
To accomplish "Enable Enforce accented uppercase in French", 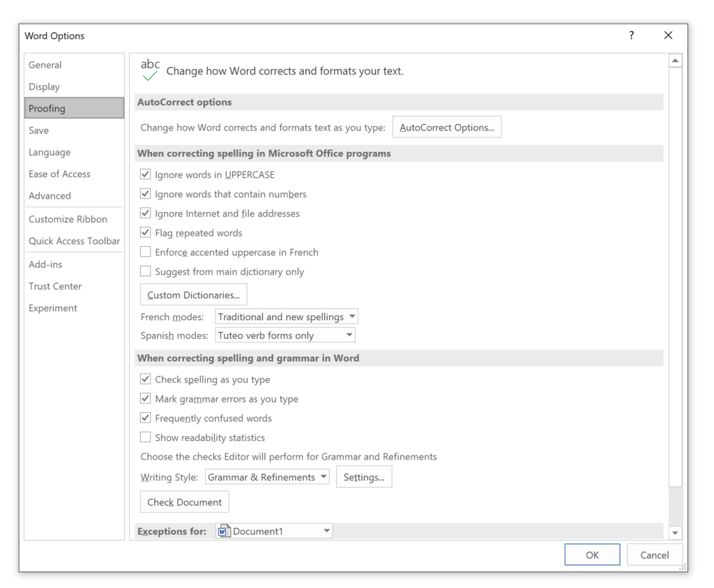I will [x=145, y=252].
